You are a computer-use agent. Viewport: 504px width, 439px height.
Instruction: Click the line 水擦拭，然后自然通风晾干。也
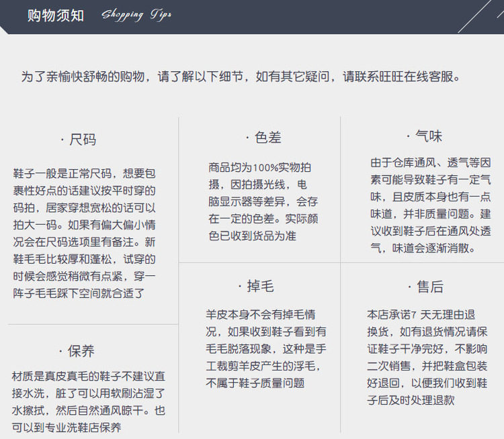[89, 410]
